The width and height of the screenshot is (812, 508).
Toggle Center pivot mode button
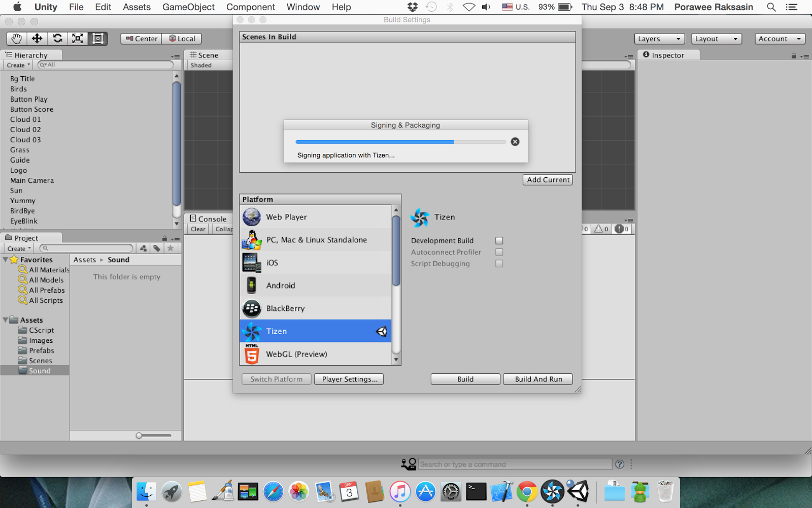[142, 39]
